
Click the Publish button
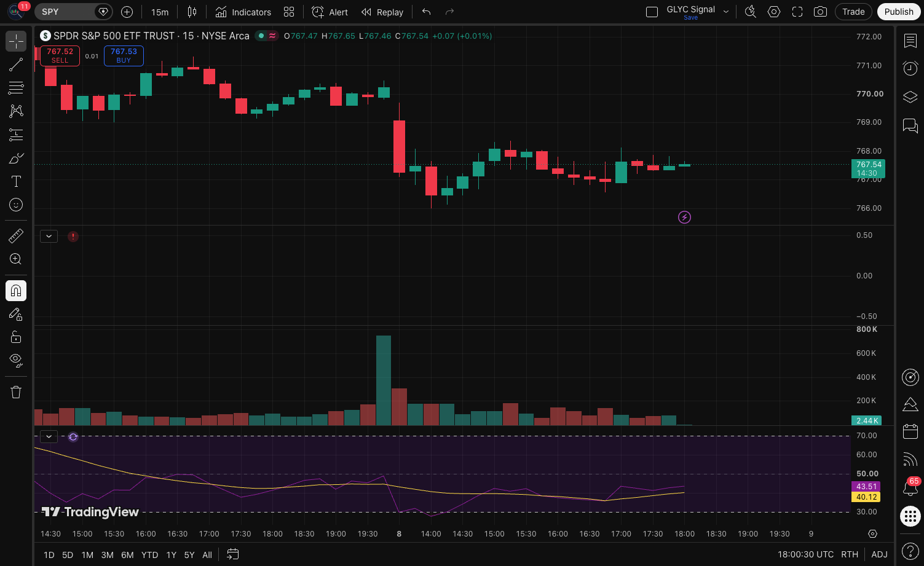point(899,12)
